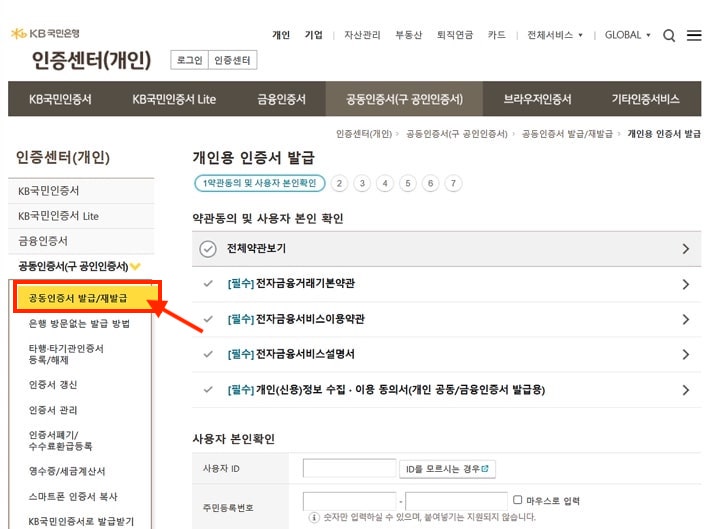Open 자산관리 in top navigation
Screen dimensions: 720x529
[x=362, y=35]
